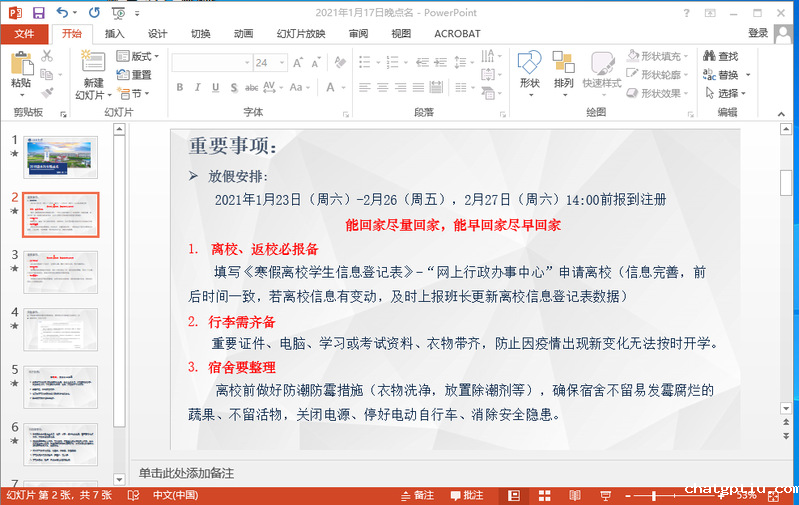Click zoom out minus button

(628, 495)
